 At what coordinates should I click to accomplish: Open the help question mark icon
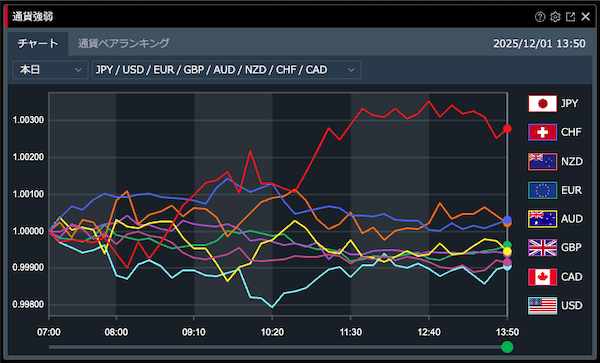click(x=540, y=17)
